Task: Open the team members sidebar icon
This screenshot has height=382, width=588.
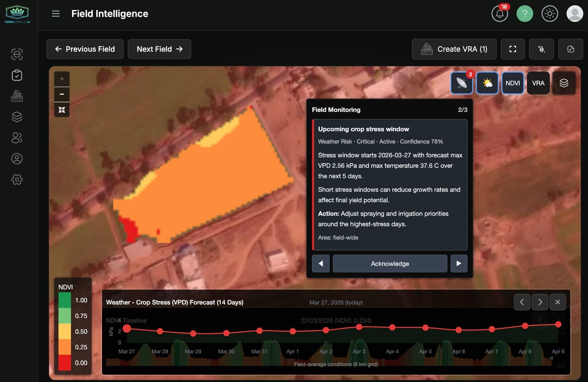Action: point(17,138)
